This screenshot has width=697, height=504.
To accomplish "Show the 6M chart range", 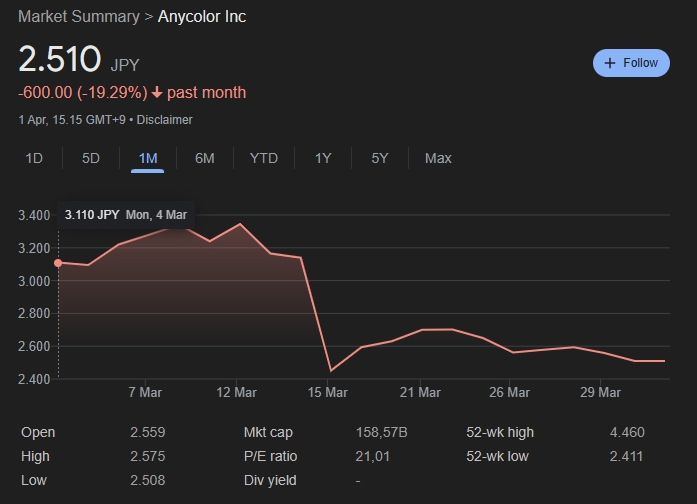I will tap(204, 158).
